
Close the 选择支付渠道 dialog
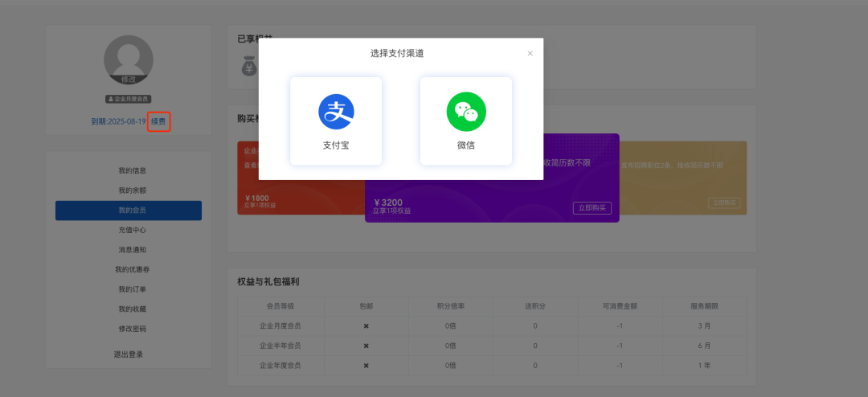point(530,54)
